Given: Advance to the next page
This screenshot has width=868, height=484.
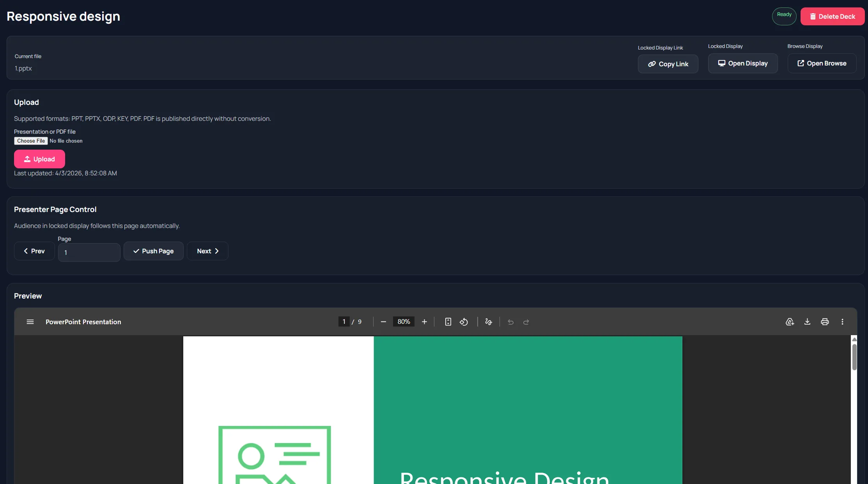Looking at the screenshot, I should point(207,251).
